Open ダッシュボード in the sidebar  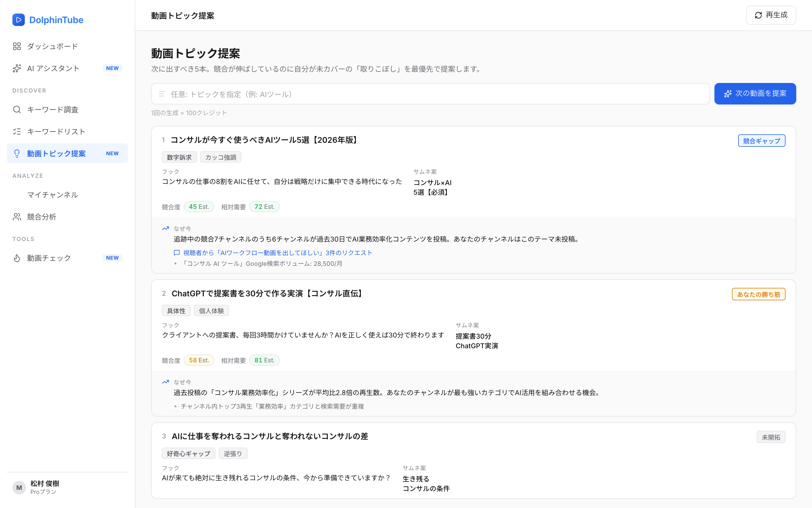tap(67, 46)
